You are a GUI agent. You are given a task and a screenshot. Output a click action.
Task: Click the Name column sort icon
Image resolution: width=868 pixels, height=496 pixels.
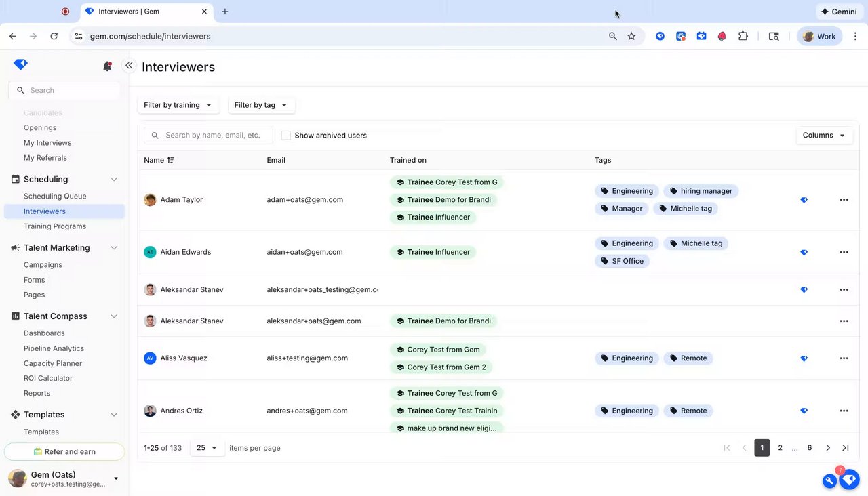coord(171,160)
